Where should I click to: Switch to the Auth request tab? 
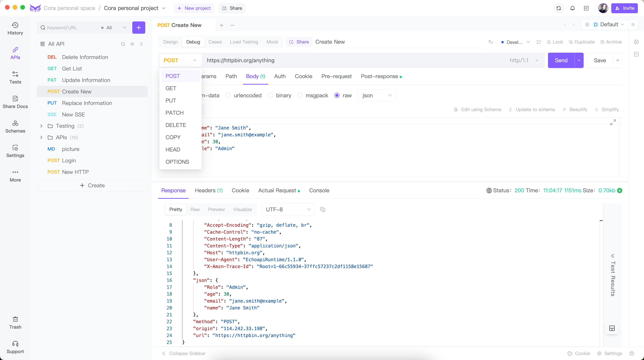click(280, 76)
